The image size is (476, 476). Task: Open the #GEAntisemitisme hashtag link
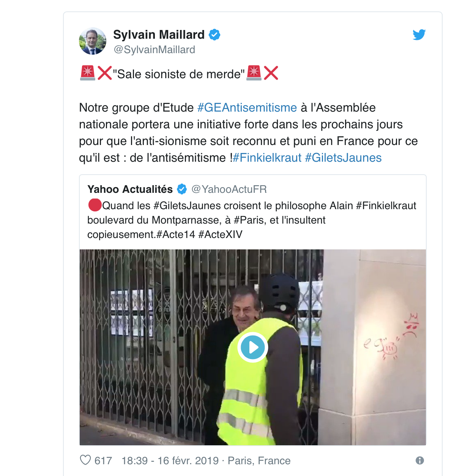[x=247, y=108]
